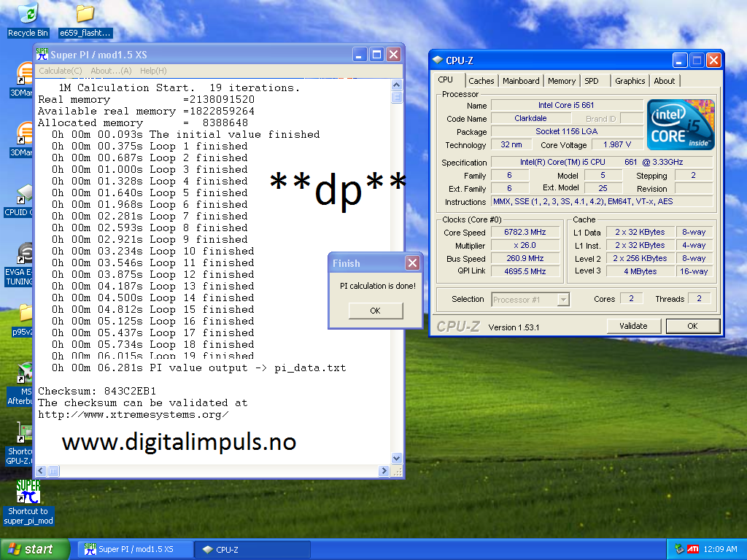747x560 pixels.
Task: Click the Multiplier value x 26.0
Action: click(525, 245)
